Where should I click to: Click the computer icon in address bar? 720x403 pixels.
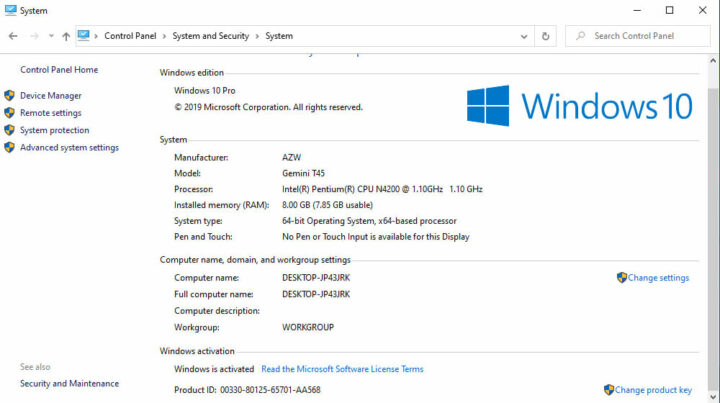(83, 35)
